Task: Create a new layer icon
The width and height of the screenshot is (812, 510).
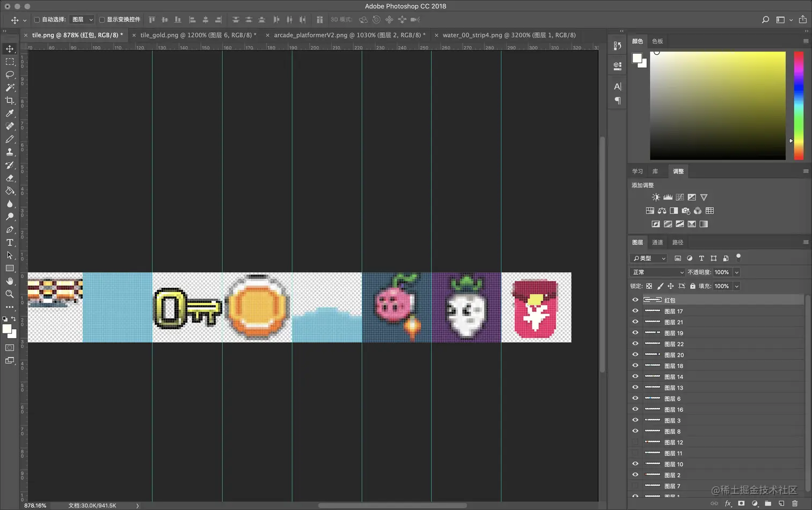Action: (781, 504)
